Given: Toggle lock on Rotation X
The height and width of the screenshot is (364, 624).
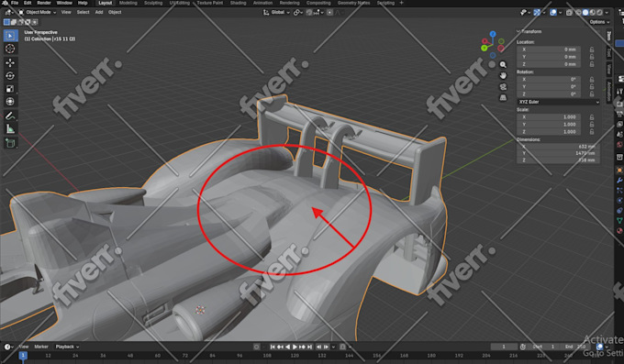Looking at the screenshot, I should coord(592,80).
